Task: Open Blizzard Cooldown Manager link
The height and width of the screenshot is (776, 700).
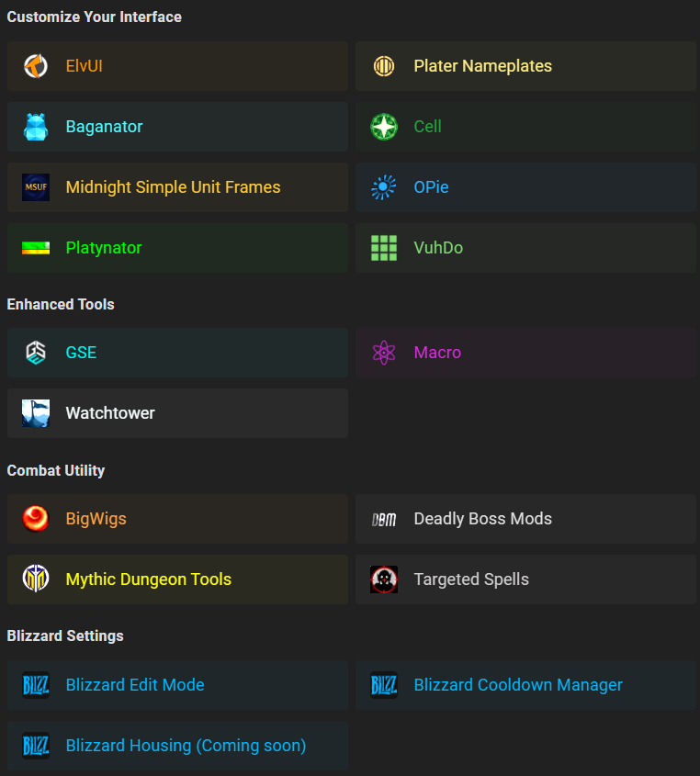Action: point(525,685)
